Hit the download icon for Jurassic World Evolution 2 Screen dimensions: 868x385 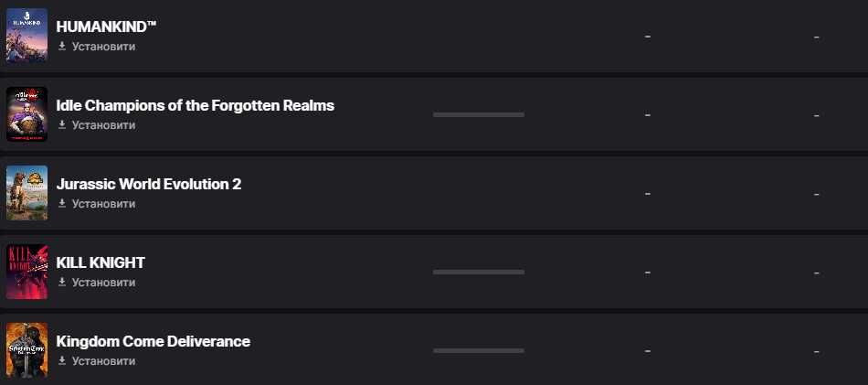coord(62,204)
